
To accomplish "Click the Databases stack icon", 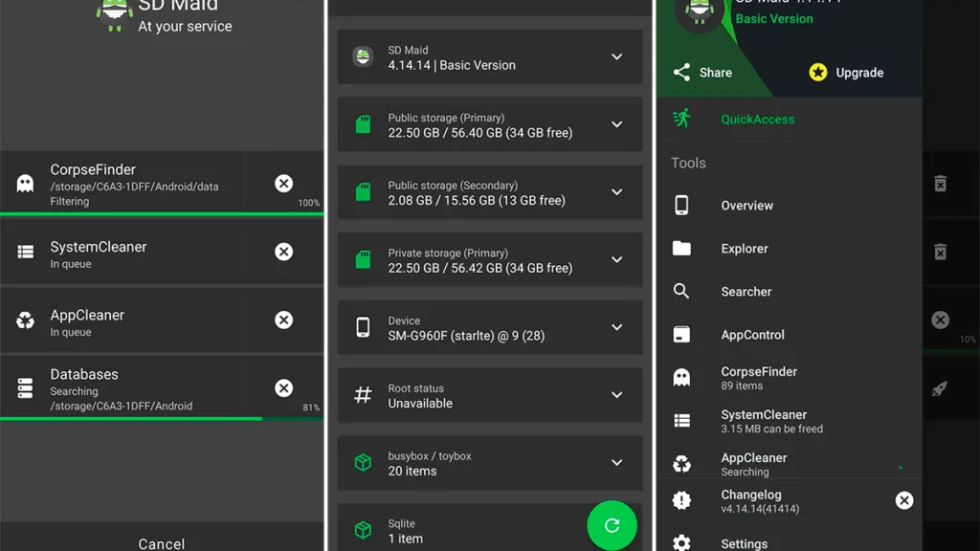I will 25,388.
